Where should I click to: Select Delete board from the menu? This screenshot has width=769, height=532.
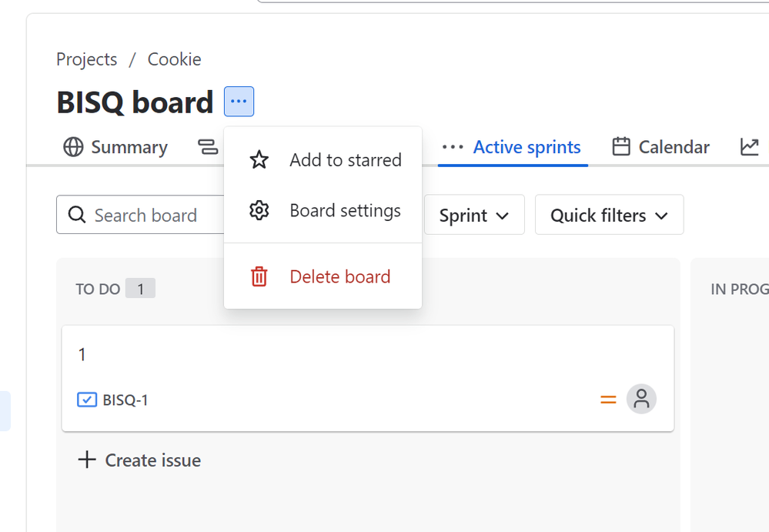click(x=339, y=276)
